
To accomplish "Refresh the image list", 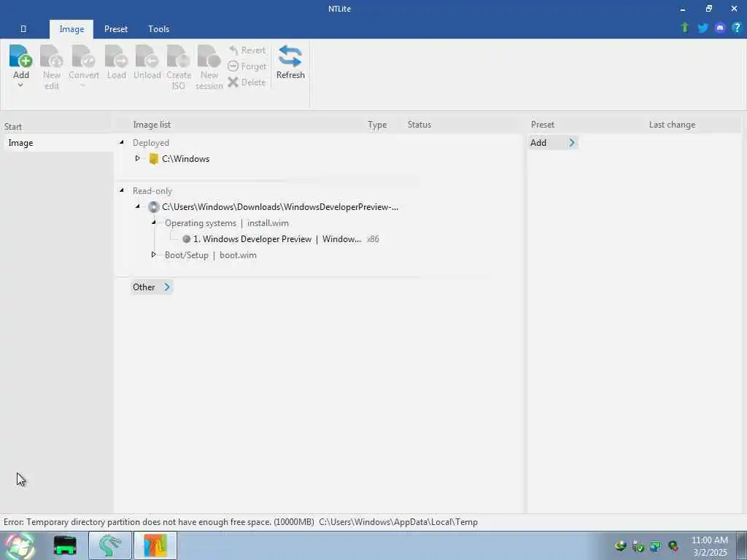I will 290,63.
